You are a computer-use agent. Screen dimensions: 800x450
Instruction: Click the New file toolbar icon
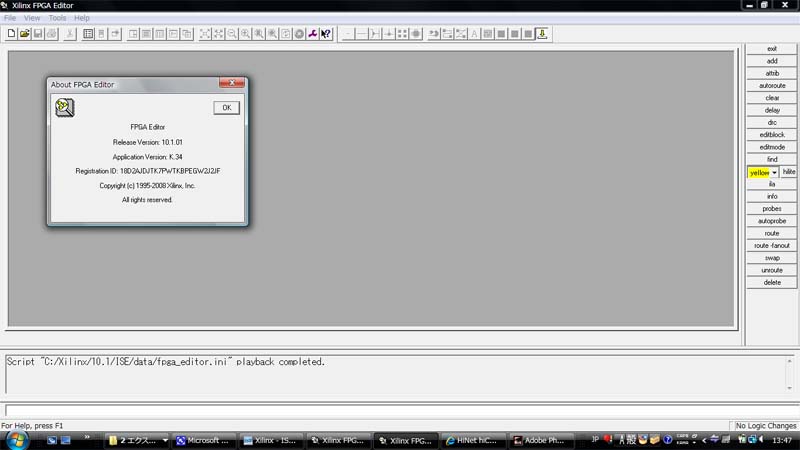(x=11, y=34)
